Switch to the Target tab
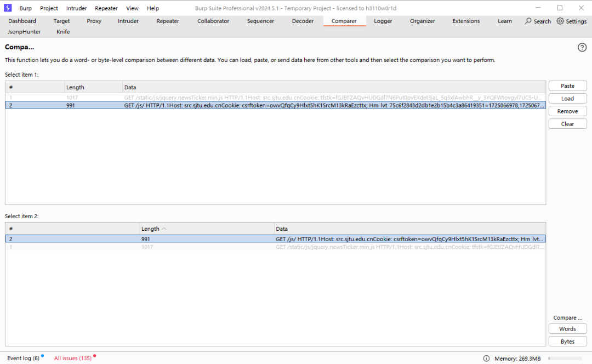This screenshot has width=592, height=364. [x=61, y=21]
